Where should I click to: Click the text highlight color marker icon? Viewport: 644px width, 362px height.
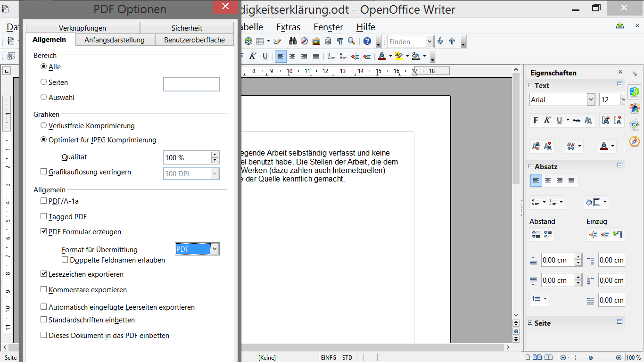tap(399, 56)
